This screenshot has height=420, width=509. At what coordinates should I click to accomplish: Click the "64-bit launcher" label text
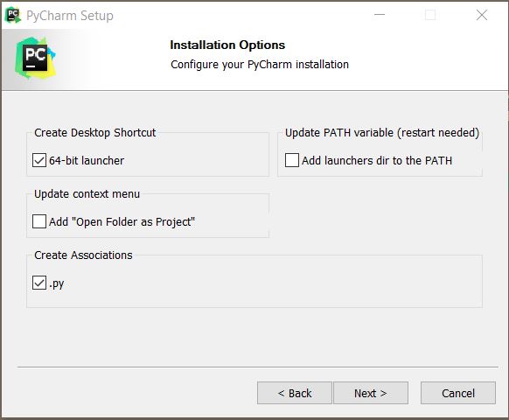[87, 160]
